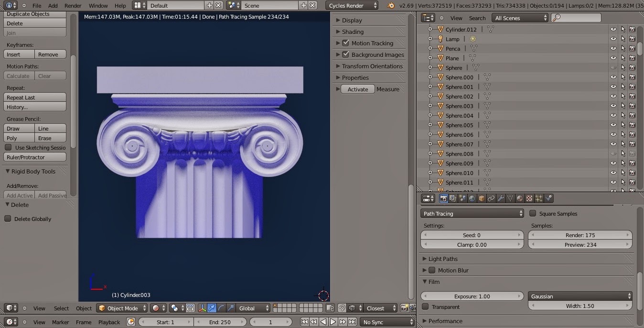
Task: Open the Object constraints chain-link tab
Action: [491, 198]
